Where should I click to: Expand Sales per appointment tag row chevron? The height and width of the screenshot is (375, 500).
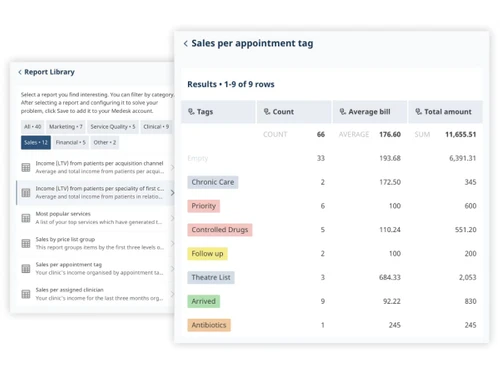tap(172, 269)
